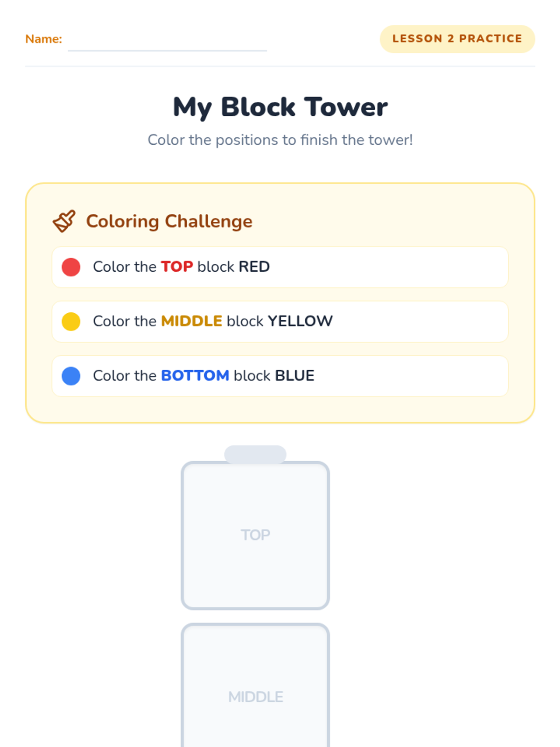Click the yellow word MIDDLE in instructions
Image resolution: width=560 pixels, height=747 pixels.
pos(191,321)
